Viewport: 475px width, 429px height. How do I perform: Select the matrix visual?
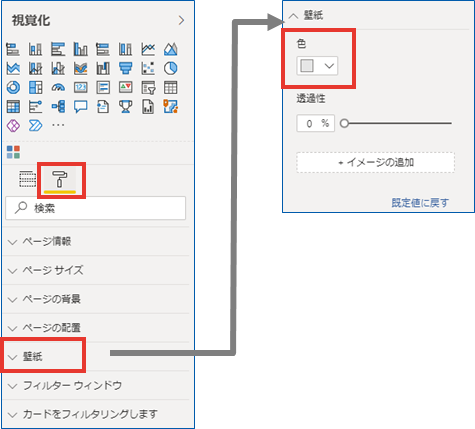[x=13, y=107]
